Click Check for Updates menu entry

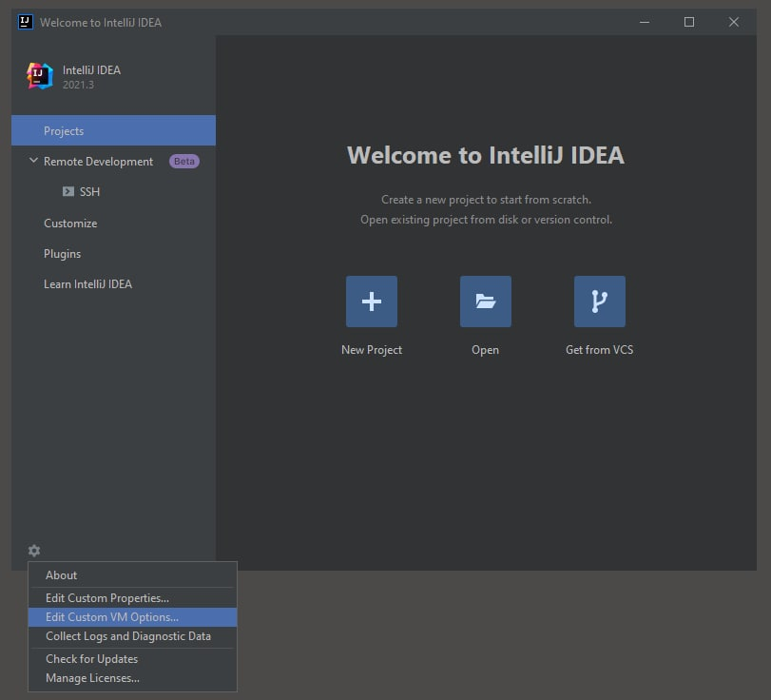pyautogui.click(x=92, y=659)
